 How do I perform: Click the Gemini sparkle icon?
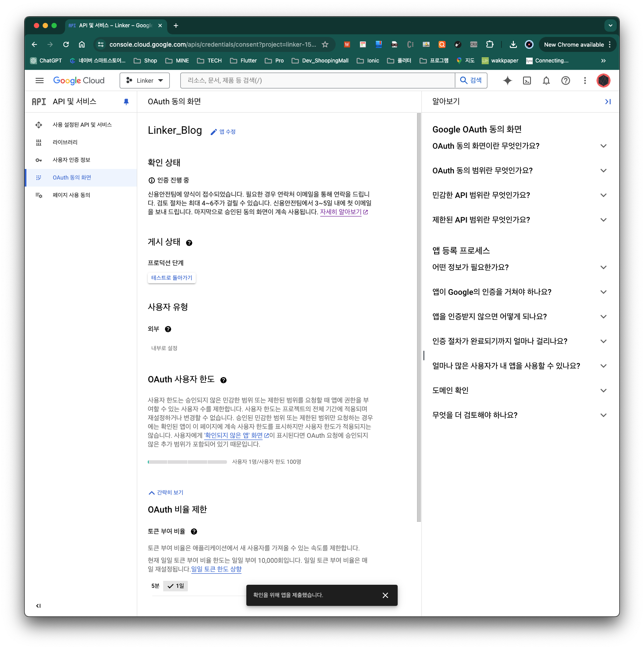coord(507,81)
